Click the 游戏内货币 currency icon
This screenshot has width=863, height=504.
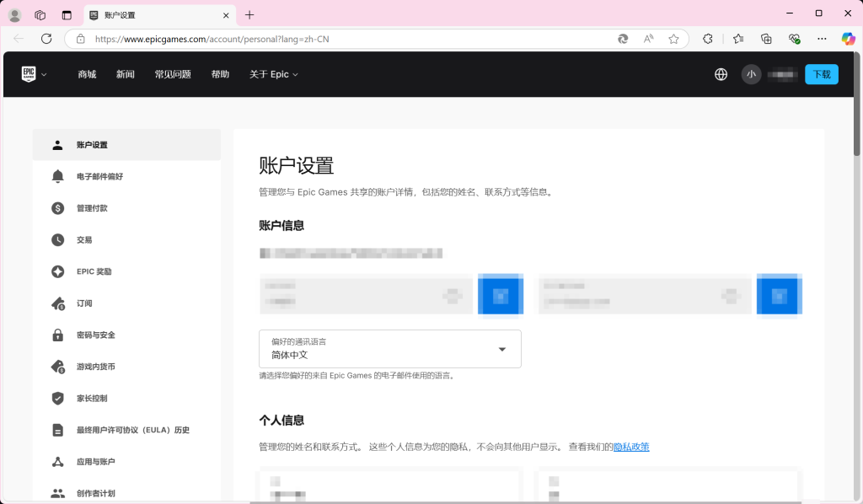pyautogui.click(x=58, y=367)
